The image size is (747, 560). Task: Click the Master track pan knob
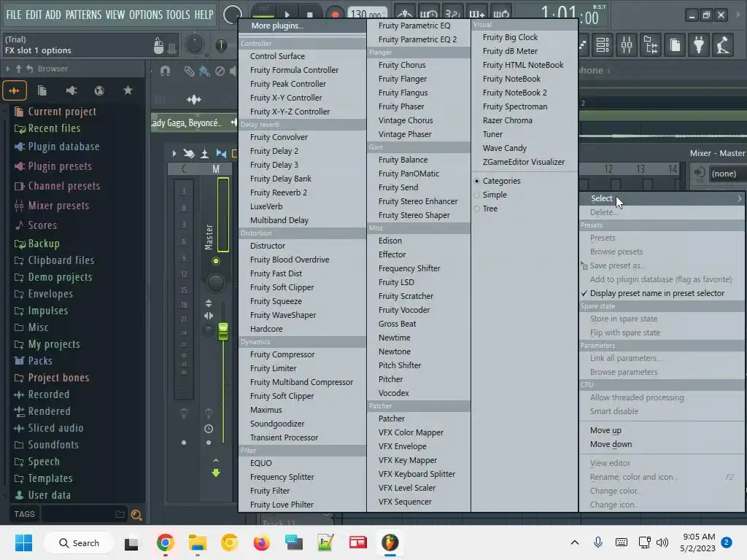(215, 283)
